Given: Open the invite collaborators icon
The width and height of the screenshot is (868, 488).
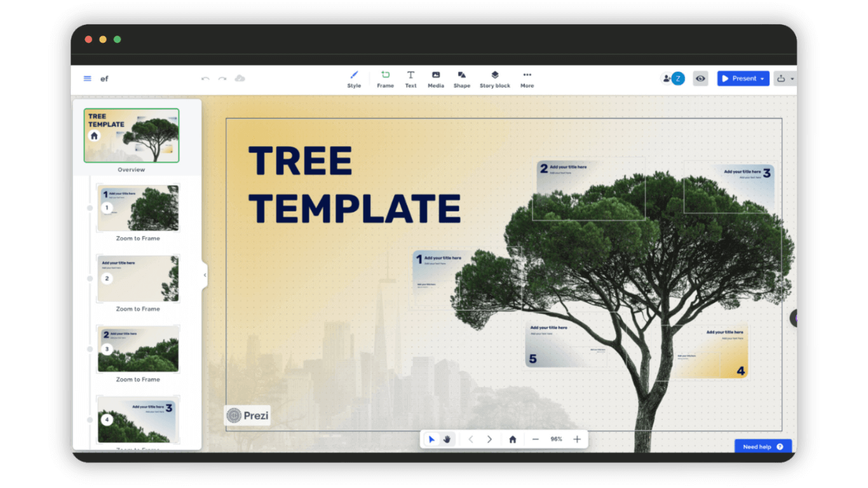Looking at the screenshot, I should (x=666, y=78).
